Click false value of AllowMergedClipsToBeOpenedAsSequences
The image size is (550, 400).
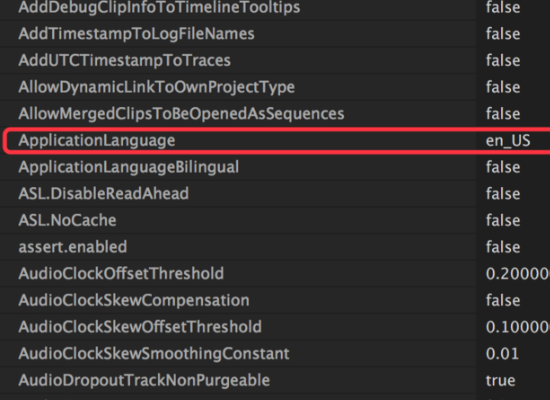coord(503,114)
